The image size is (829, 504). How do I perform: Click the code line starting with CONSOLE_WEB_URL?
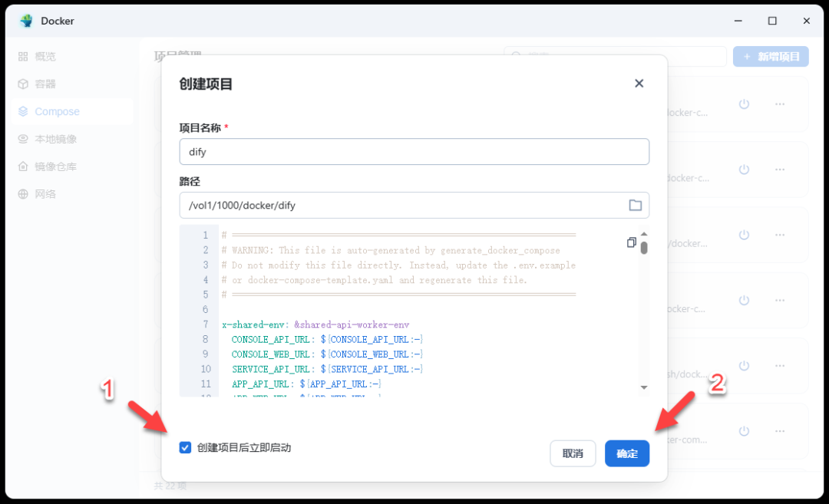point(327,354)
